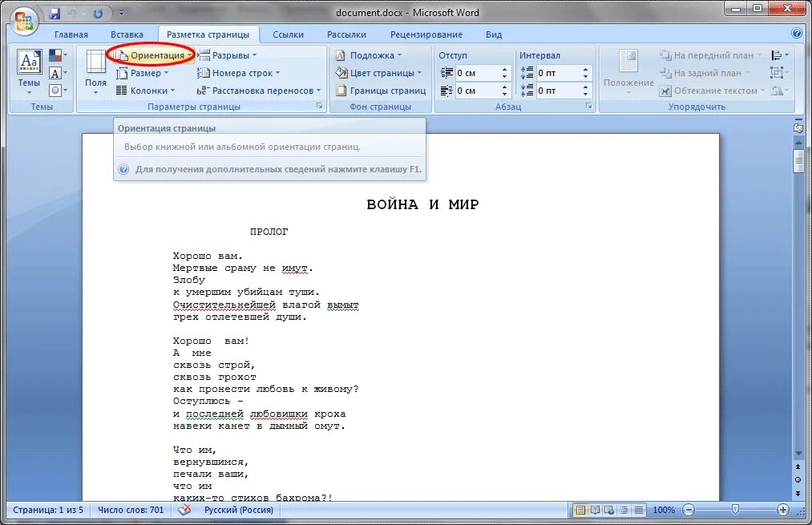The width and height of the screenshot is (812, 525).
Task: Open the Абзац dialog launcher
Action: (x=589, y=106)
